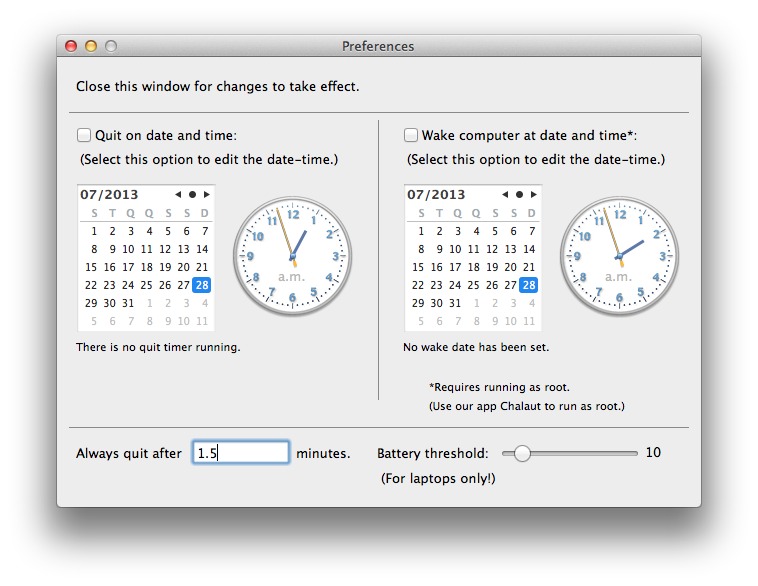The height and width of the screenshot is (586, 758).
Task: Select day 14 in quit calendar
Action: 202,249
